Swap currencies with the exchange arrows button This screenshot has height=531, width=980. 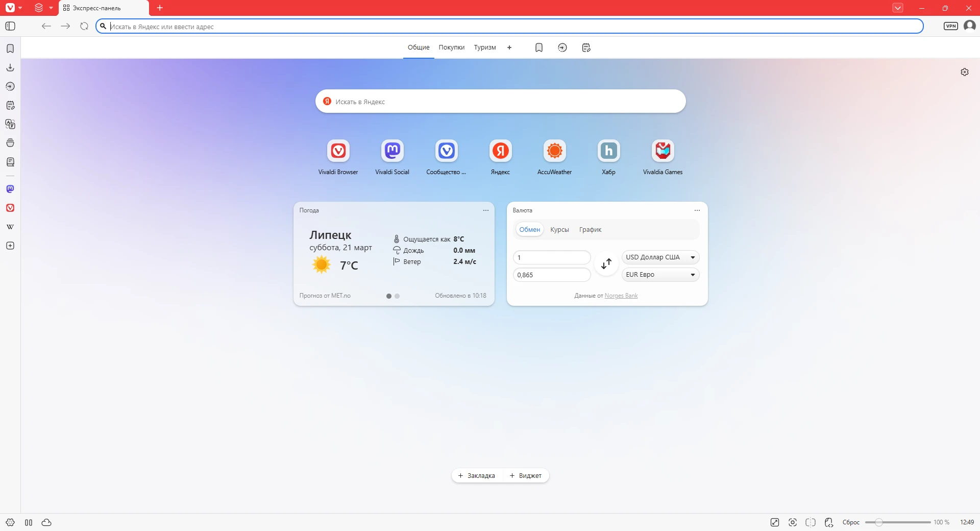coord(606,264)
